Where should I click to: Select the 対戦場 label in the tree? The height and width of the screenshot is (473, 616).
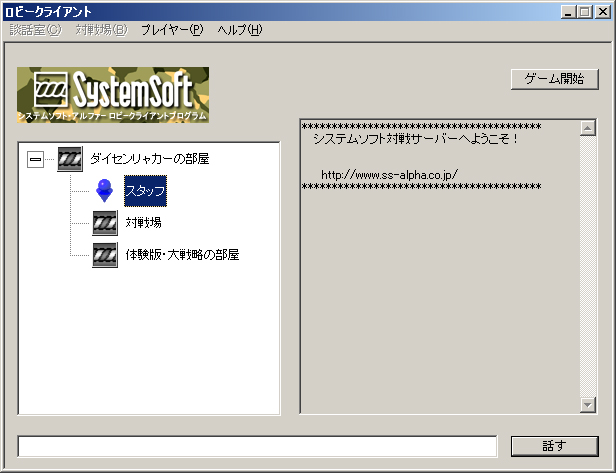(144, 222)
